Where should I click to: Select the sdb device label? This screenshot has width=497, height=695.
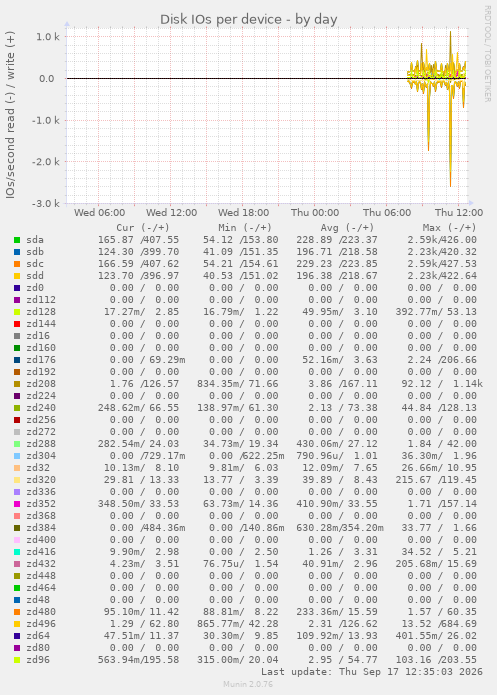35,252
